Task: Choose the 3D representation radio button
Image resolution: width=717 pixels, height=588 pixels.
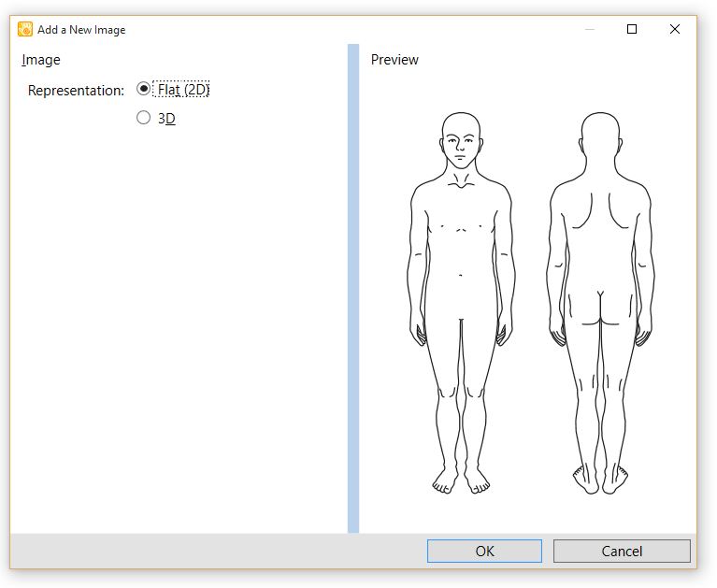Action: click(x=143, y=118)
